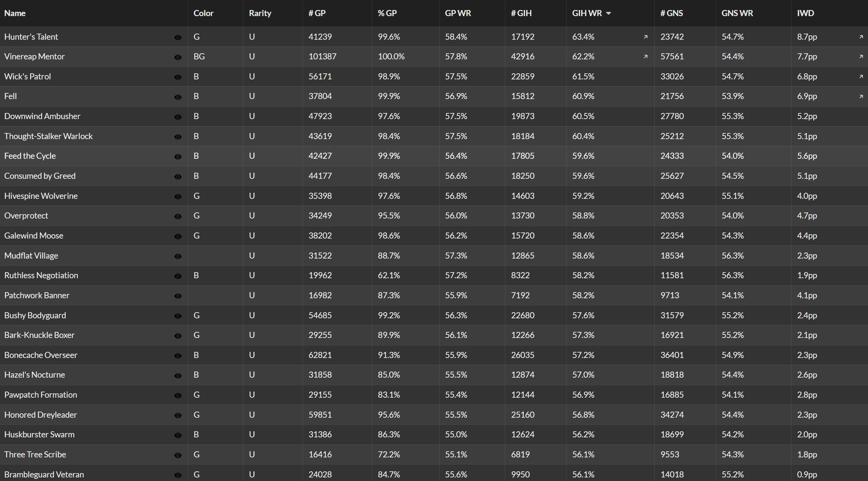This screenshot has height=481, width=868.
Task: Click the GIH WR sort arrow
Action: click(x=609, y=14)
